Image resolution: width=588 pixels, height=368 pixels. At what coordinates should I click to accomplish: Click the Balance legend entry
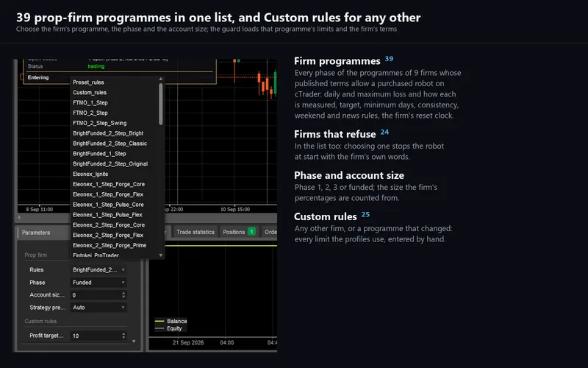click(x=171, y=321)
